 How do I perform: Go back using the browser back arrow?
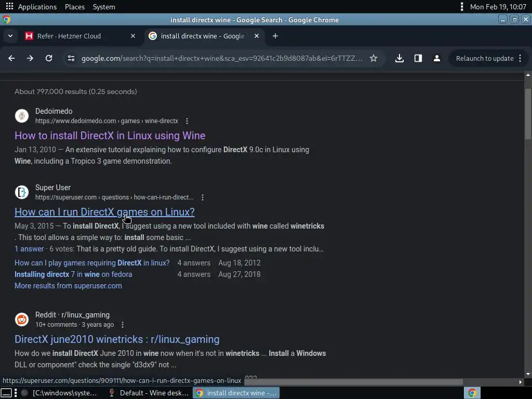click(11, 58)
